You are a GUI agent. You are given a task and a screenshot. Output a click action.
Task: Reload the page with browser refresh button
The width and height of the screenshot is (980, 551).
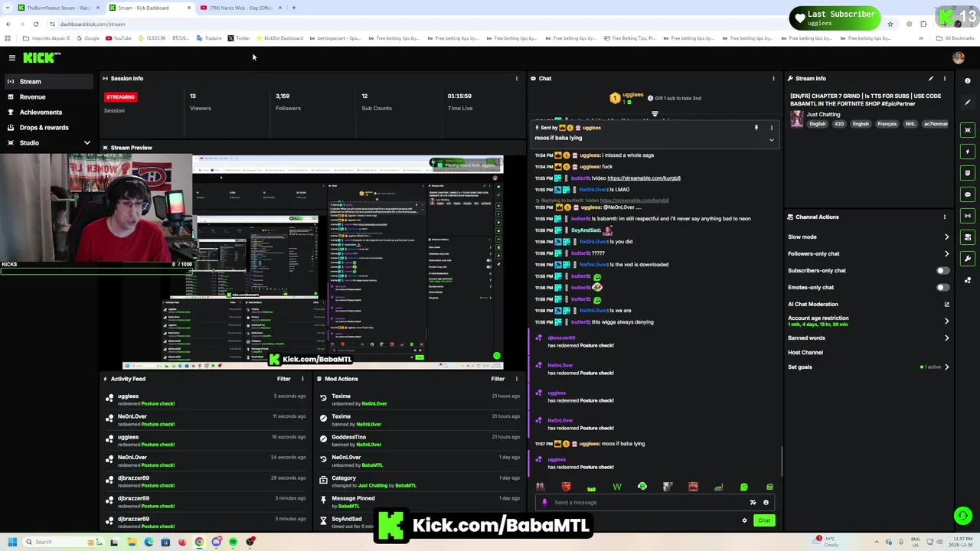[x=35, y=24]
